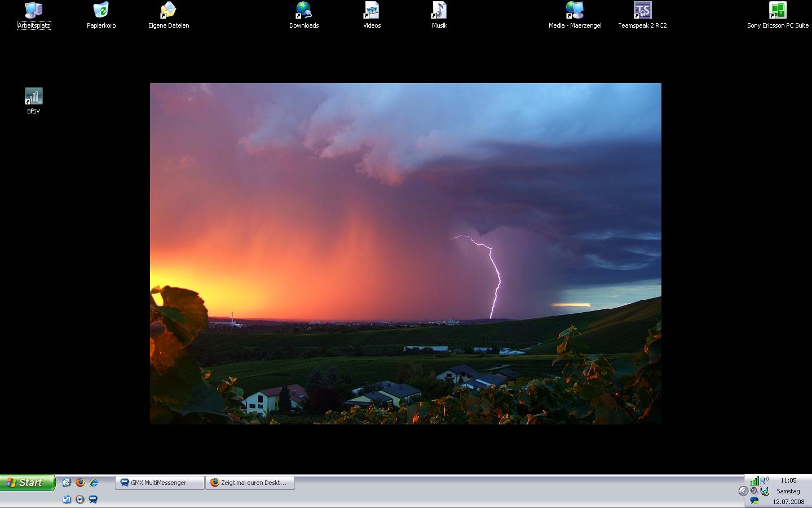Launch GMX messenger from quick launch
The height and width of the screenshot is (508, 812).
tap(93, 500)
